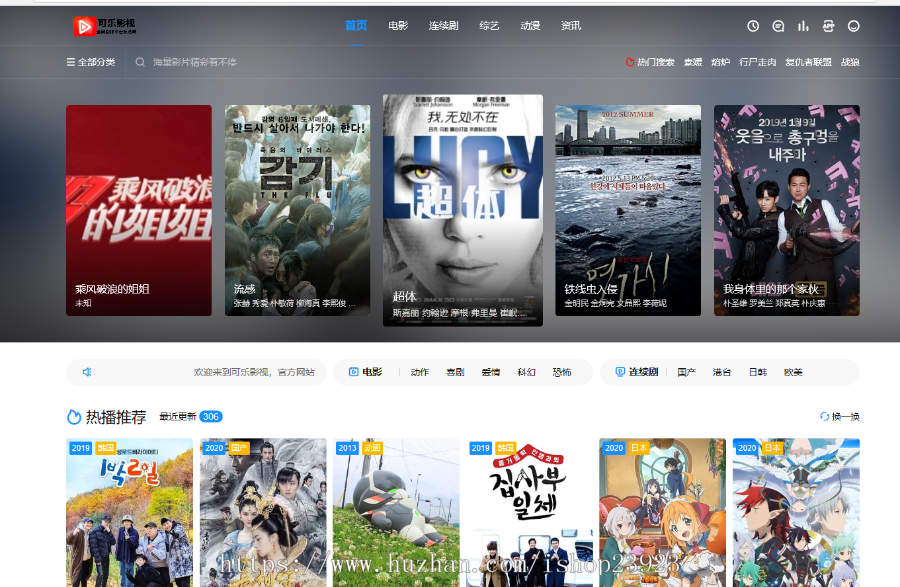The width and height of the screenshot is (900, 587).
Task: Open the 动漫 navigation tab
Action: (x=530, y=26)
